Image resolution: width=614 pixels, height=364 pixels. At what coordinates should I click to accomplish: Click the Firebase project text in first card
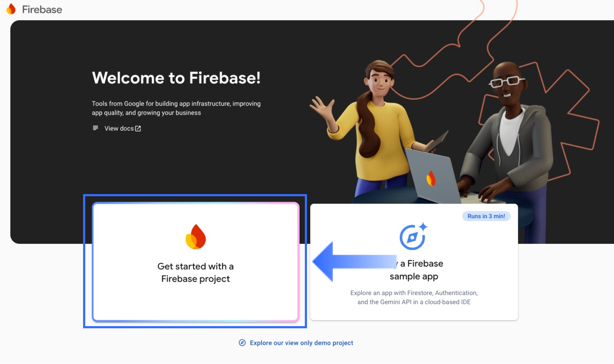tap(195, 279)
